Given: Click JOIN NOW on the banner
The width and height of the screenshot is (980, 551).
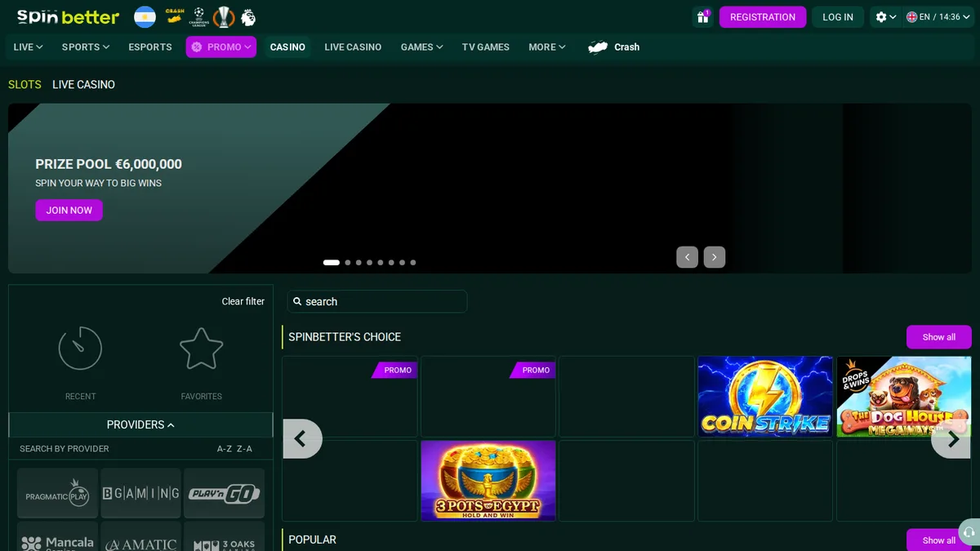Looking at the screenshot, I should tap(69, 211).
